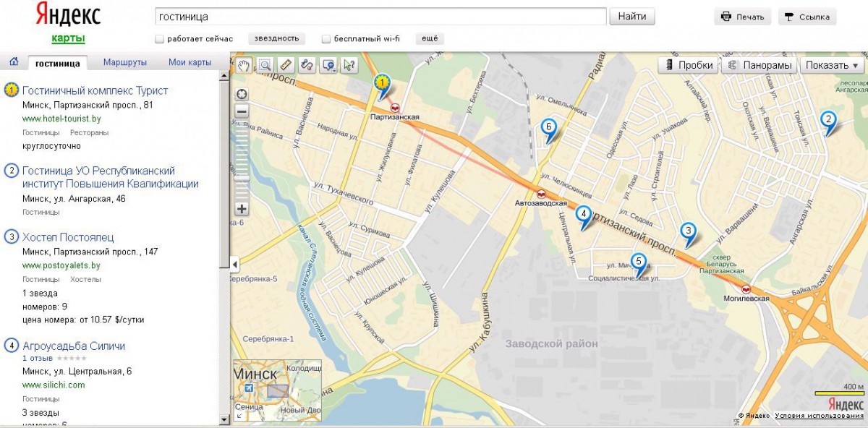This screenshot has height=428, width=868.
Task: Click the search field containing 'гостиница'
Action: pyautogui.click(x=380, y=16)
